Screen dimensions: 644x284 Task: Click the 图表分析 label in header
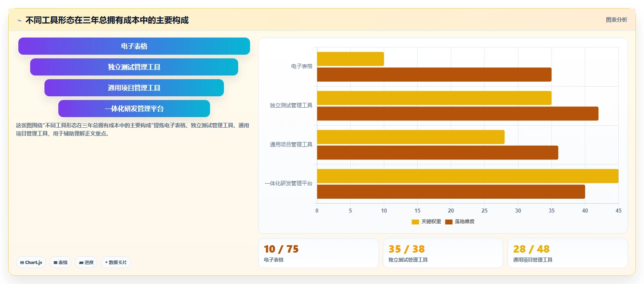click(x=616, y=20)
